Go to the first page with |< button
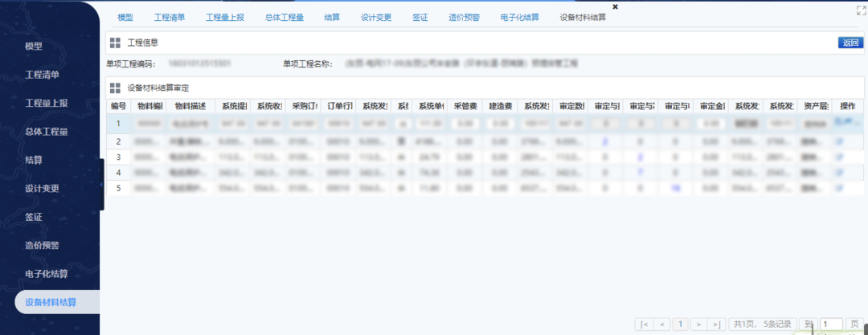 (644, 324)
